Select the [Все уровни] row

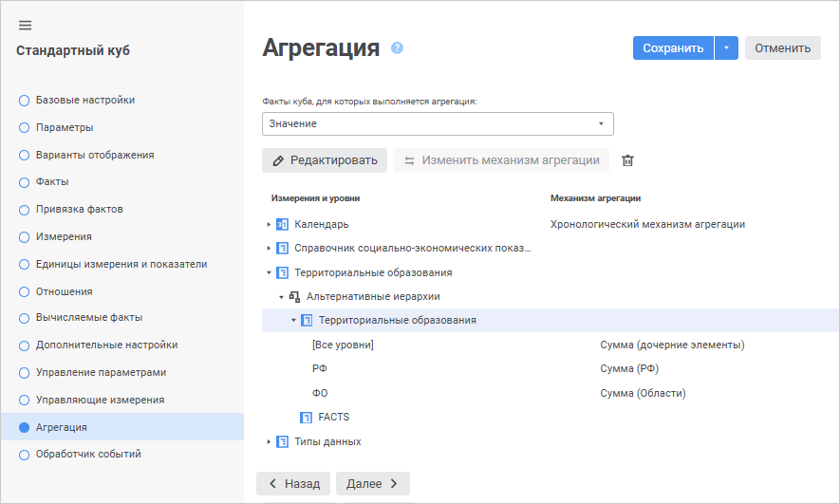coord(343,345)
